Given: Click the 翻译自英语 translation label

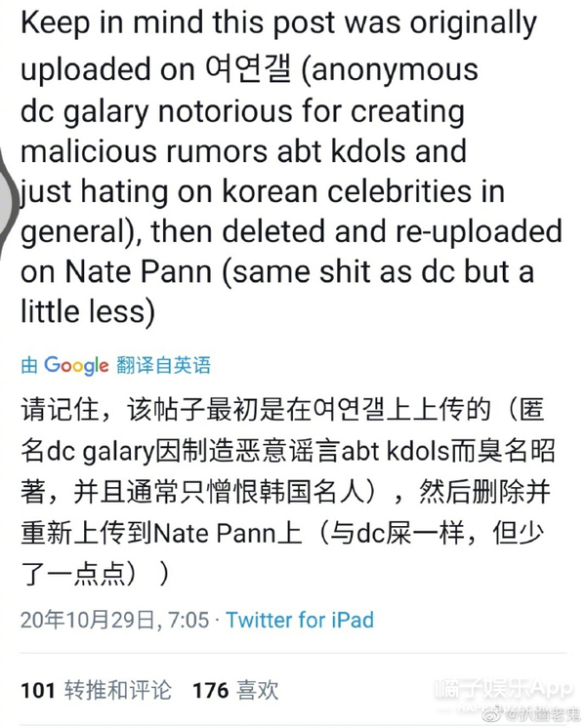Looking at the screenshot, I should 164,366.
